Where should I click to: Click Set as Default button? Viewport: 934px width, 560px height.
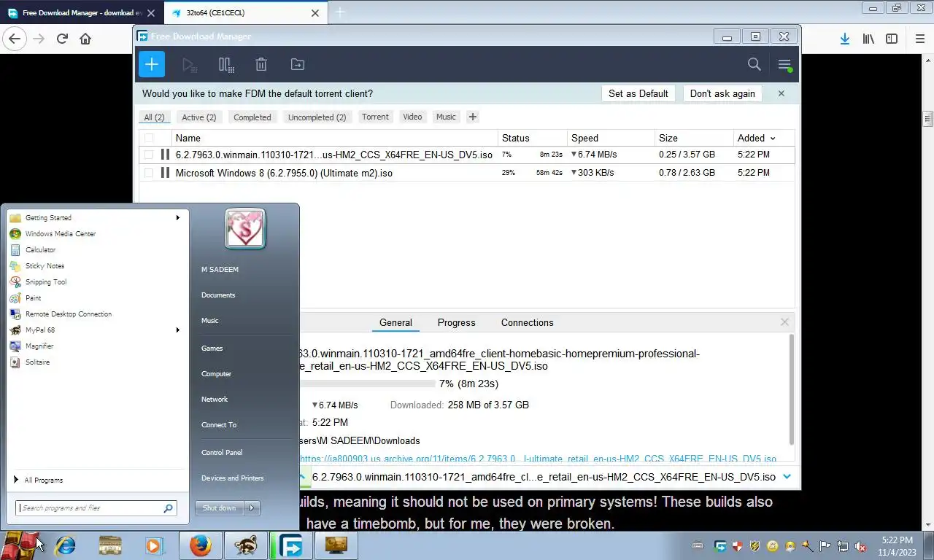tap(638, 93)
